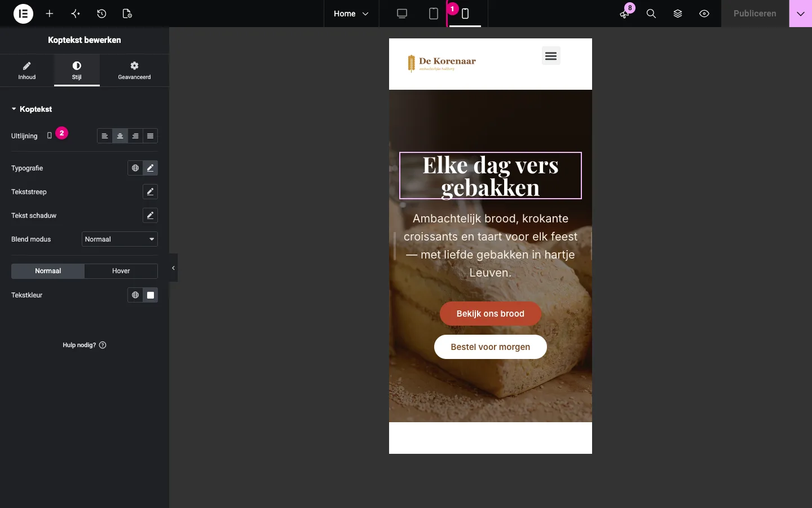Open revision history clock icon
Viewport: 812px width, 508px height.
101,14
